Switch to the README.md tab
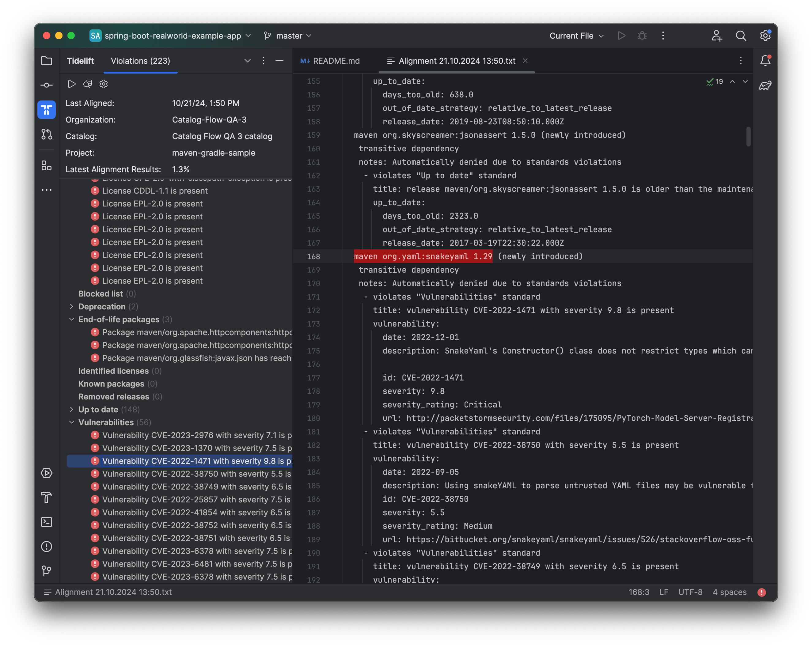The width and height of the screenshot is (812, 647). 330,61
